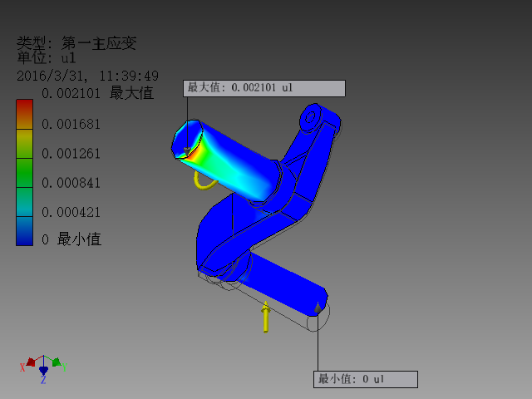Click the red band of color legend

(24, 115)
